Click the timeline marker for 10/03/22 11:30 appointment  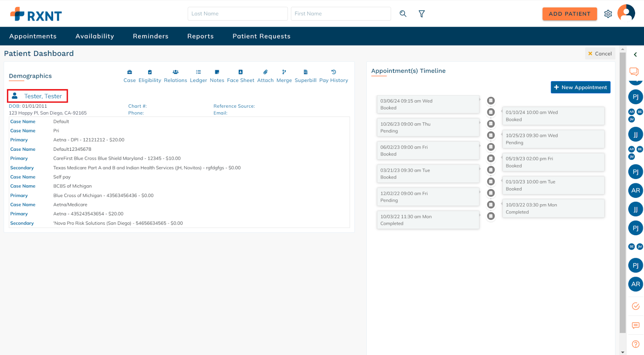pos(491,216)
